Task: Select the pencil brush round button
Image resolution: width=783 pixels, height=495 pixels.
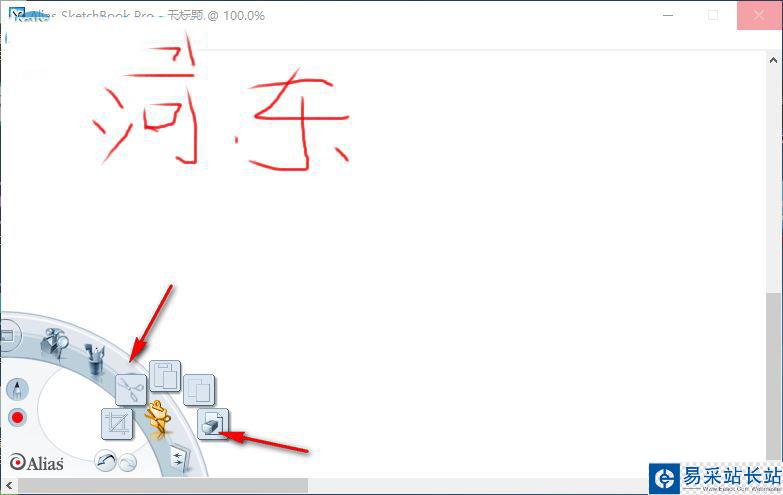Action: click(x=17, y=389)
